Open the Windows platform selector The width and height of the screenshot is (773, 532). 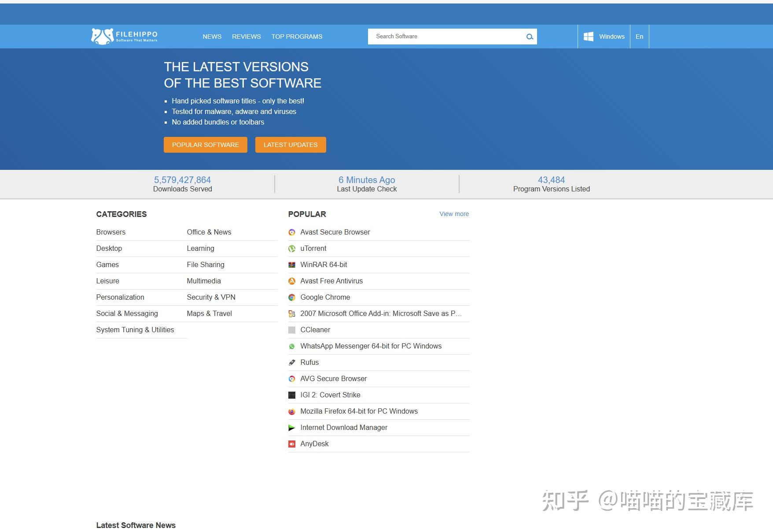pos(604,37)
